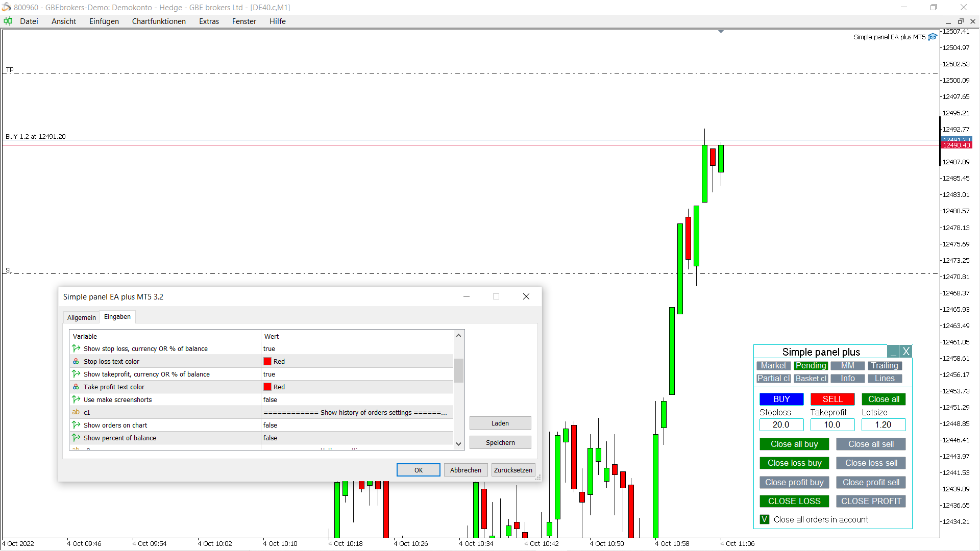Viewport: 980px width, 551px height.
Task: Click the red Stop loss color swatch
Action: (267, 361)
